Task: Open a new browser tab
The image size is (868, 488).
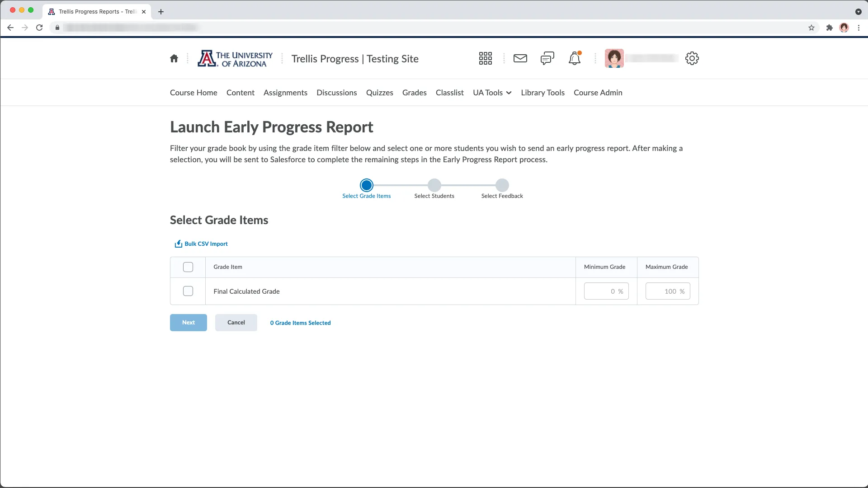Action: tap(161, 12)
